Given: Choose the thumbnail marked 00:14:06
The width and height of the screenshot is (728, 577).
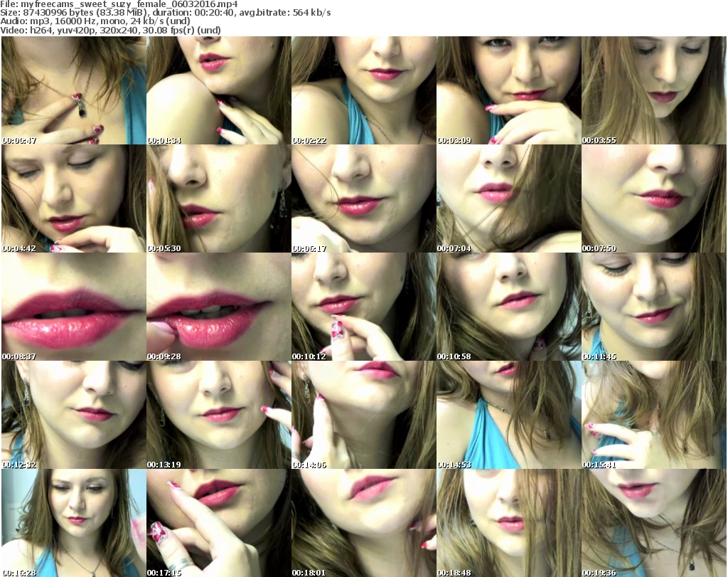Looking at the screenshot, I should tap(363, 415).
